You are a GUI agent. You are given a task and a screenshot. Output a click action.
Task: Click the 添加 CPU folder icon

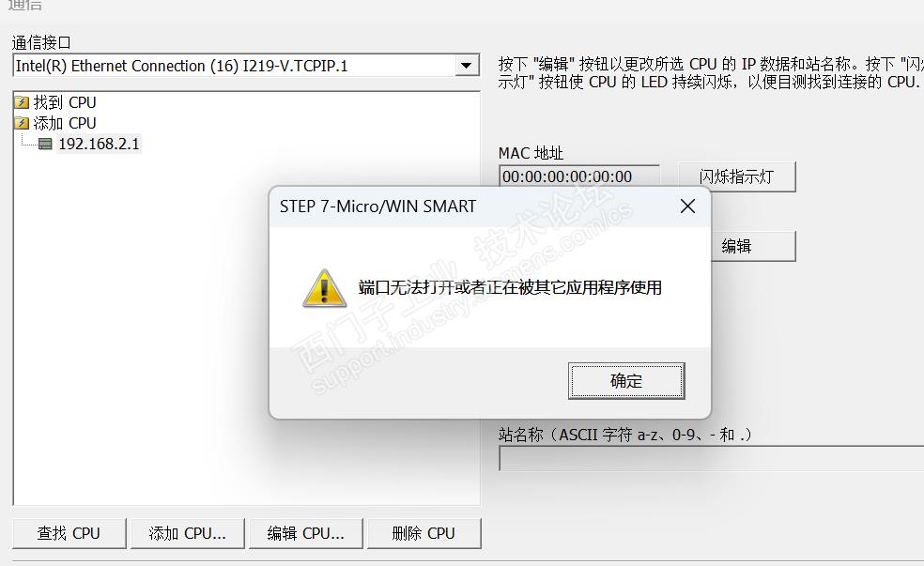(22, 123)
